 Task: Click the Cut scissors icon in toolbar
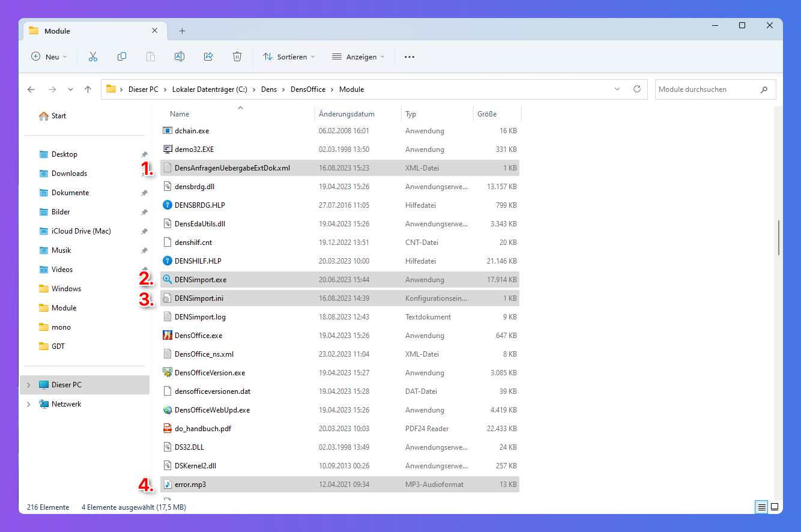tap(92, 56)
